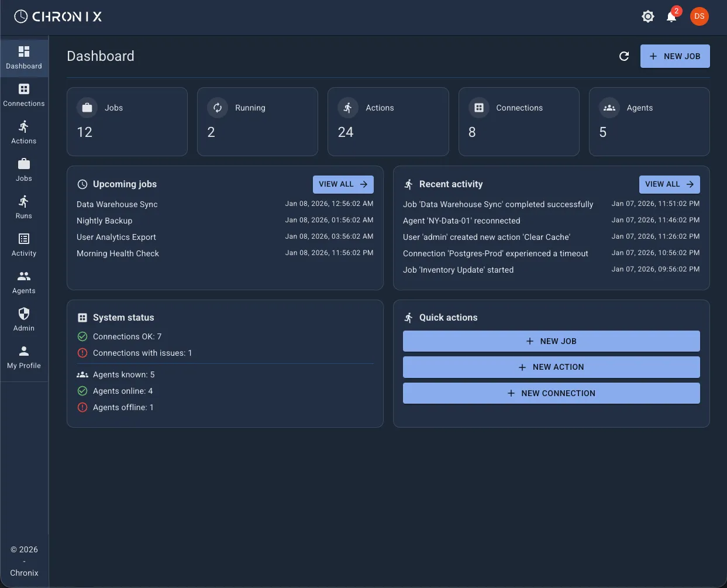Select the Runs icon in the sidebar

(23, 207)
